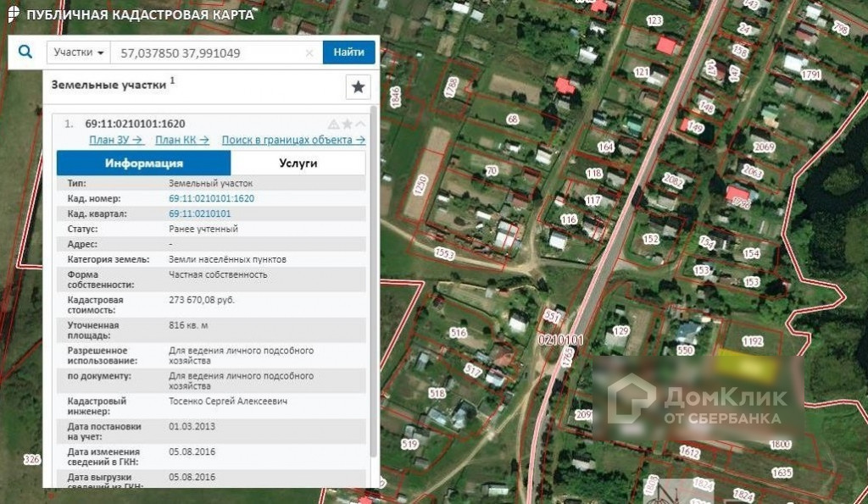The height and width of the screenshot is (504, 868).
Task: Click parcel label 517 on map
Action: pyautogui.click(x=472, y=370)
